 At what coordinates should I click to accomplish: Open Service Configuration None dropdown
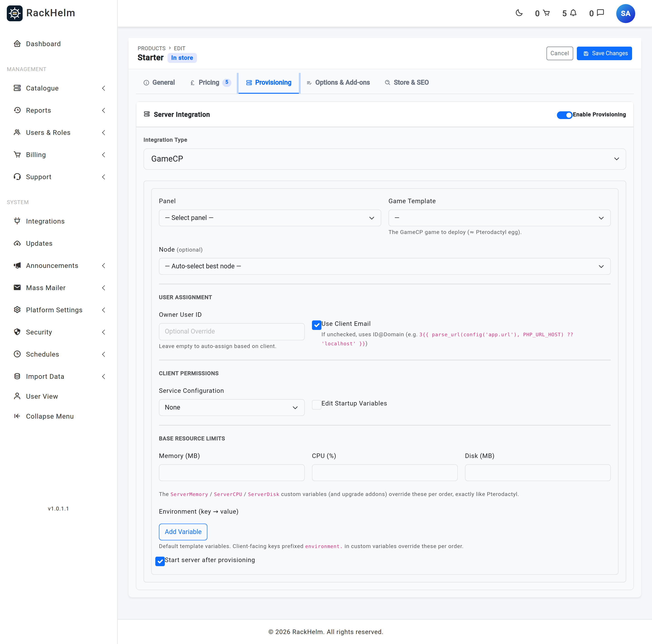pos(232,408)
